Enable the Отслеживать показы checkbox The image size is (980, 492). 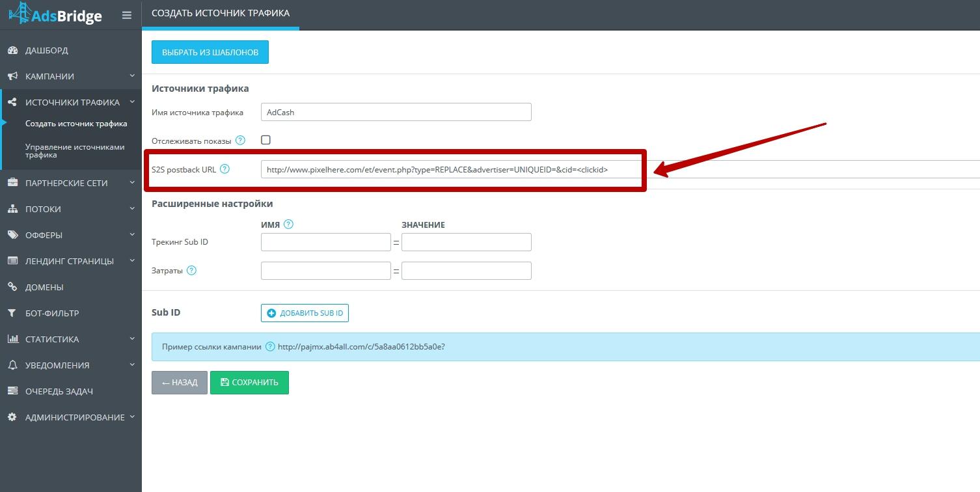click(x=265, y=140)
